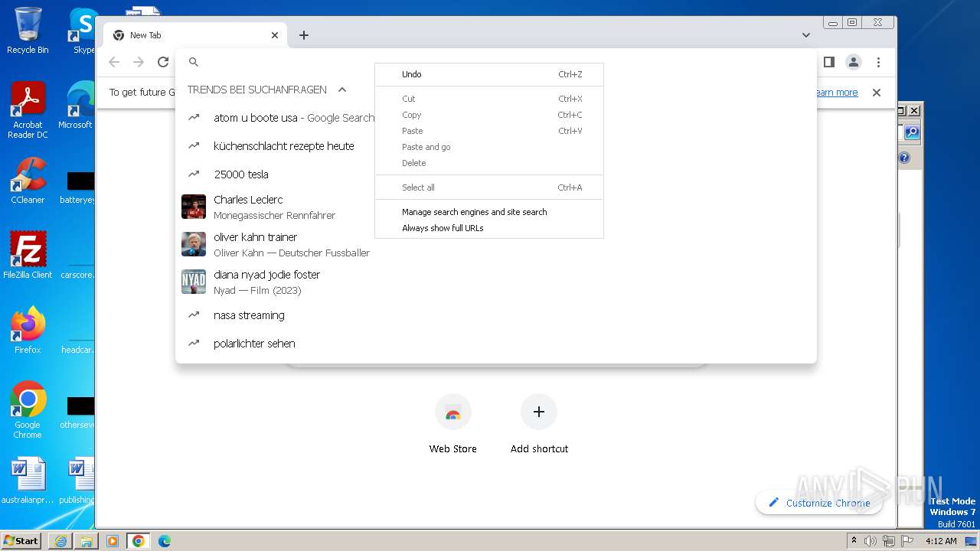
Task: Open Internet Explorer from the taskbar
Action: (x=60, y=541)
